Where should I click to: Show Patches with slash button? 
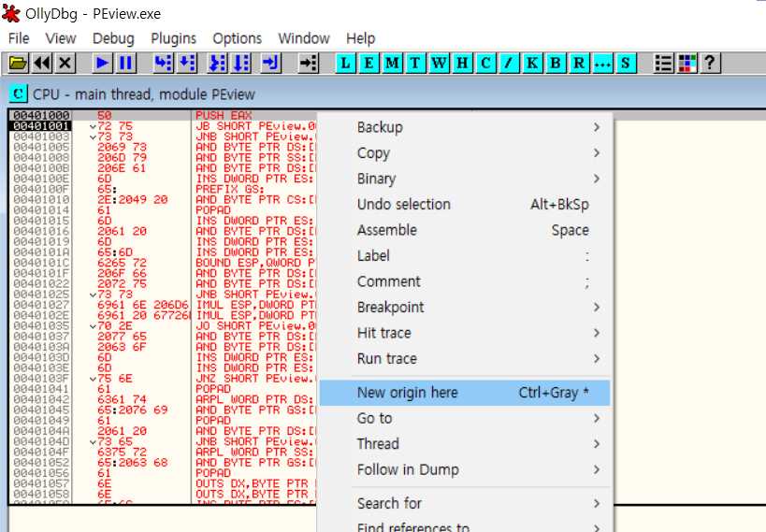tap(509, 63)
